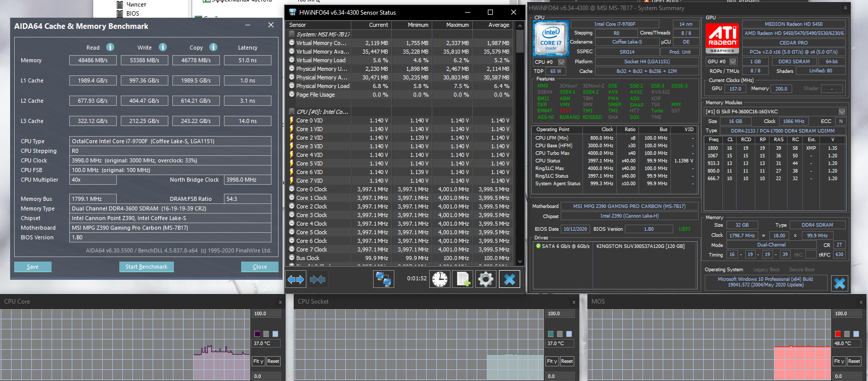Click the ATI Radeon Graphics logo
Screen dimensions: 868x381
(722, 38)
